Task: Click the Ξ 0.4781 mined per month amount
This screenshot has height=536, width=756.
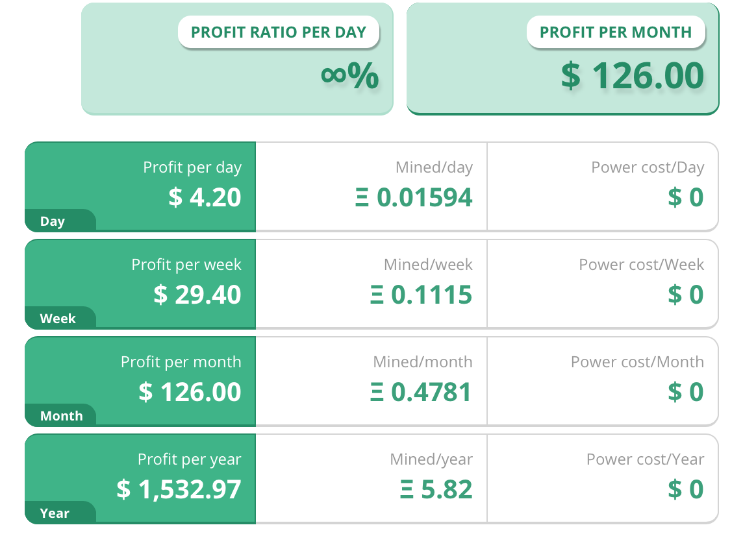Action: coord(421,392)
